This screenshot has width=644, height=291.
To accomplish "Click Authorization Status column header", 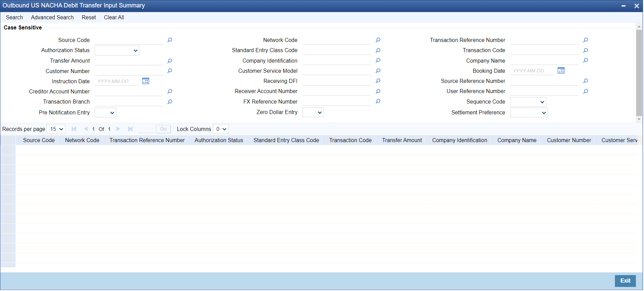I will click(219, 140).
